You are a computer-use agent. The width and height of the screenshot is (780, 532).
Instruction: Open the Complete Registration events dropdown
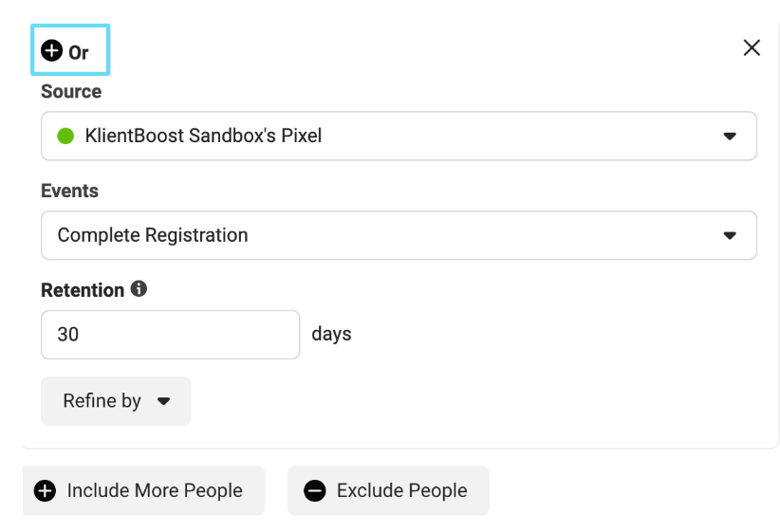(x=399, y=235)
